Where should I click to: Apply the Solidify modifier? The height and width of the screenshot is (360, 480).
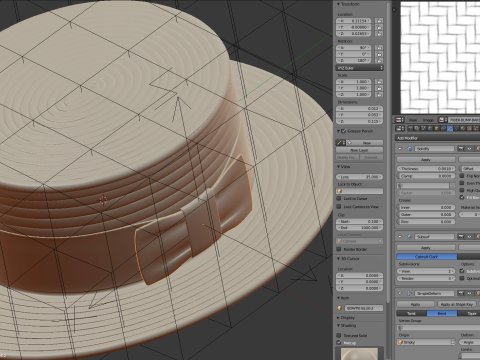(426, 160)
